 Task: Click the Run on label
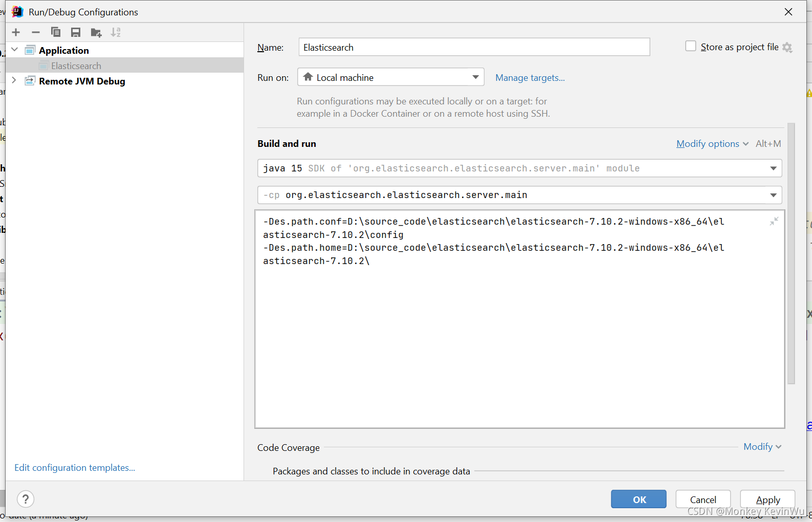(x=273, y=78)
